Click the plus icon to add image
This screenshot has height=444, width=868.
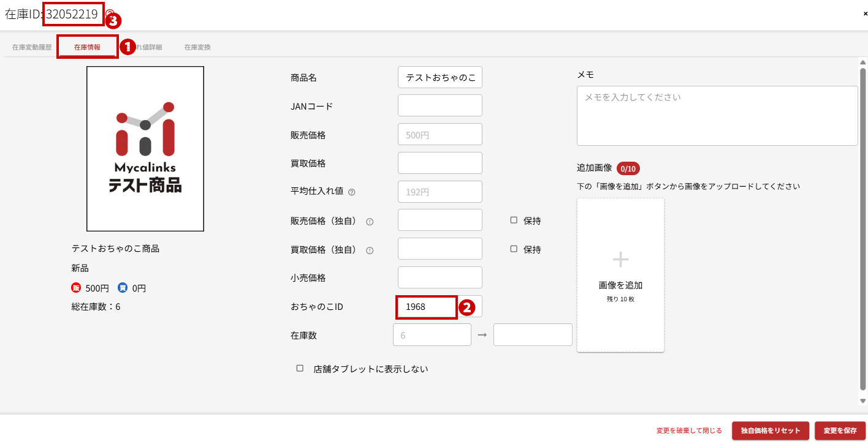pos(620,260)
